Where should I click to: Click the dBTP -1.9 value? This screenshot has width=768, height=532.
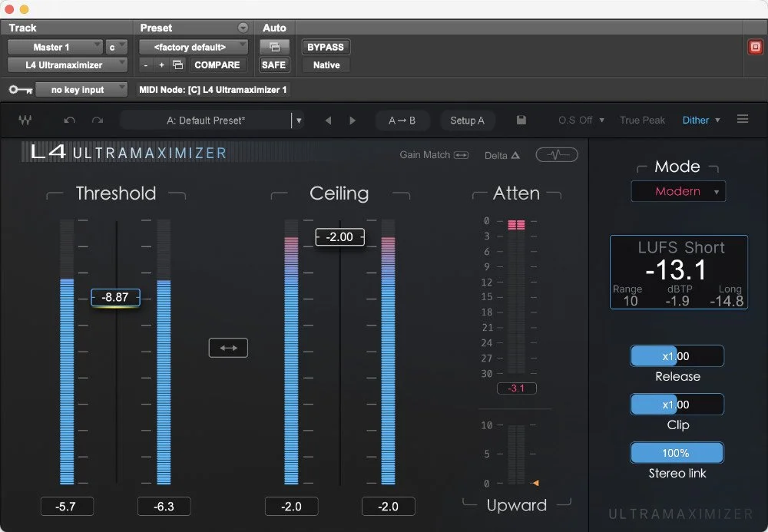coord(677,301)
